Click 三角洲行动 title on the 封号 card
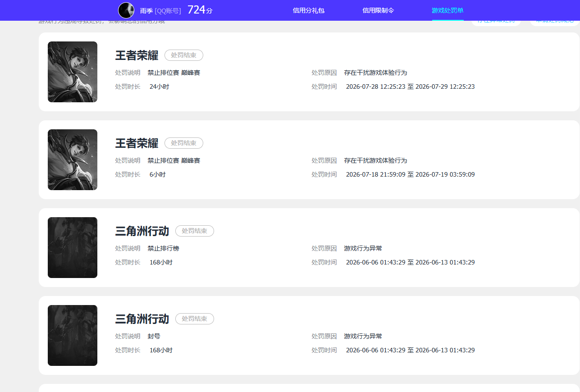The width and height of the screenshot is (580, 392). (x=142, y=319)
